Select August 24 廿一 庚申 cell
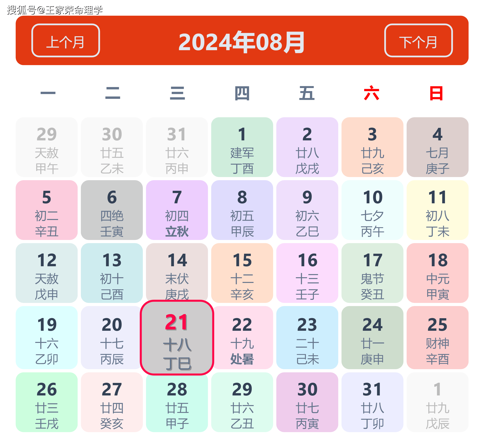Image resolution: width=485 pixels, height=448 pixels. 372,338
